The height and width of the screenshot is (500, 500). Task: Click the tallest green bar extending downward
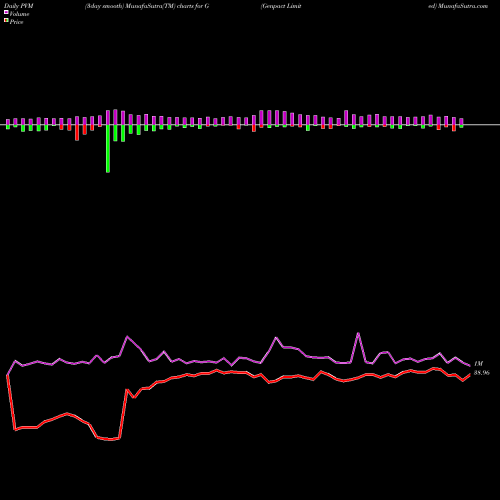click(x=108, y=149)
